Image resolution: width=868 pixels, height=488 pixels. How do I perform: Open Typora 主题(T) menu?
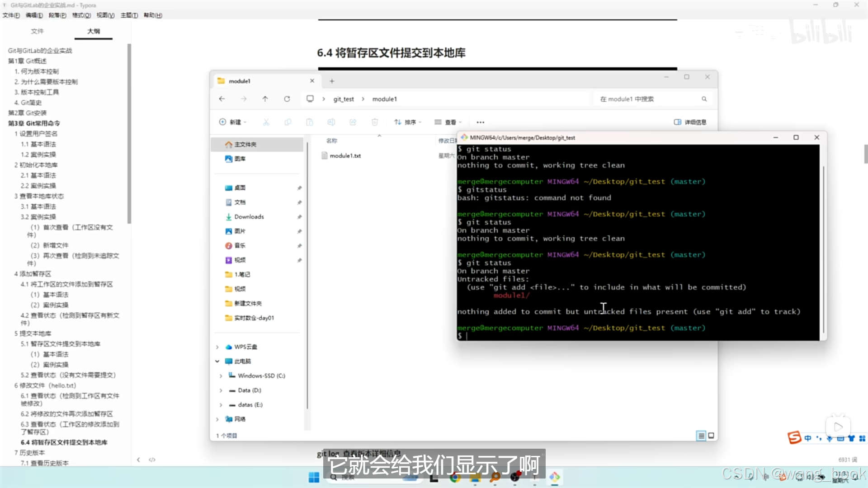[129, 15]
